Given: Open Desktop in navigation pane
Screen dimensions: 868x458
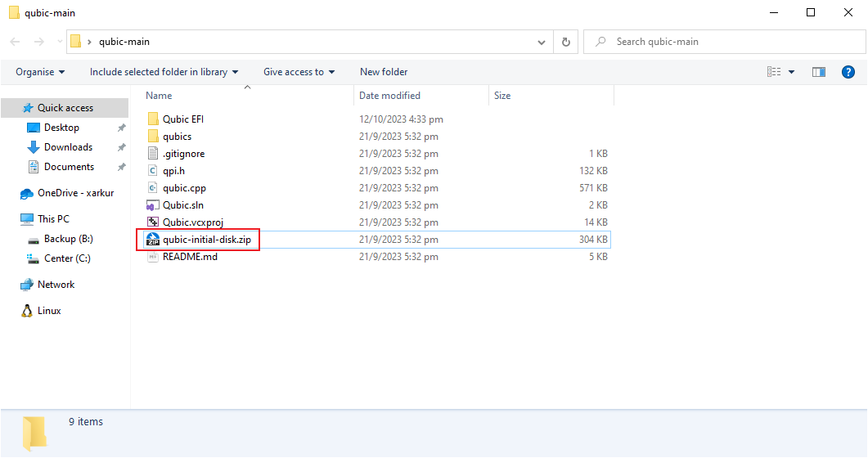Looking at the screenshot, I should pos(61,128).
